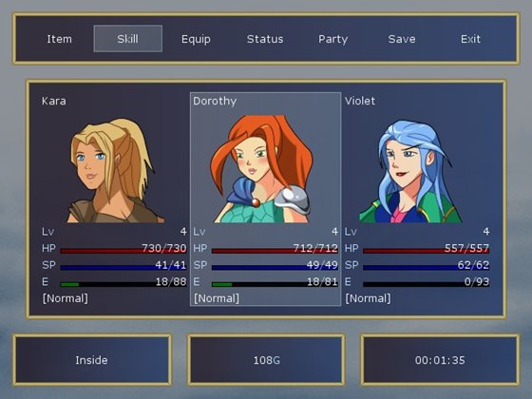Click Violet's empty E gauge

click(427, 284)
